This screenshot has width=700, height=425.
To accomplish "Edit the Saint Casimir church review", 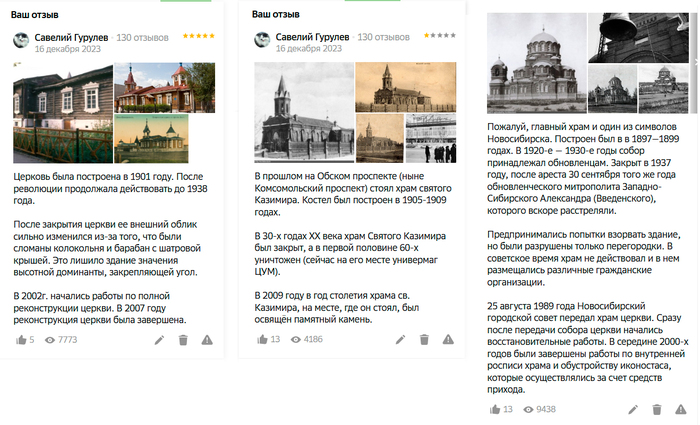I will tap(400, 340).
